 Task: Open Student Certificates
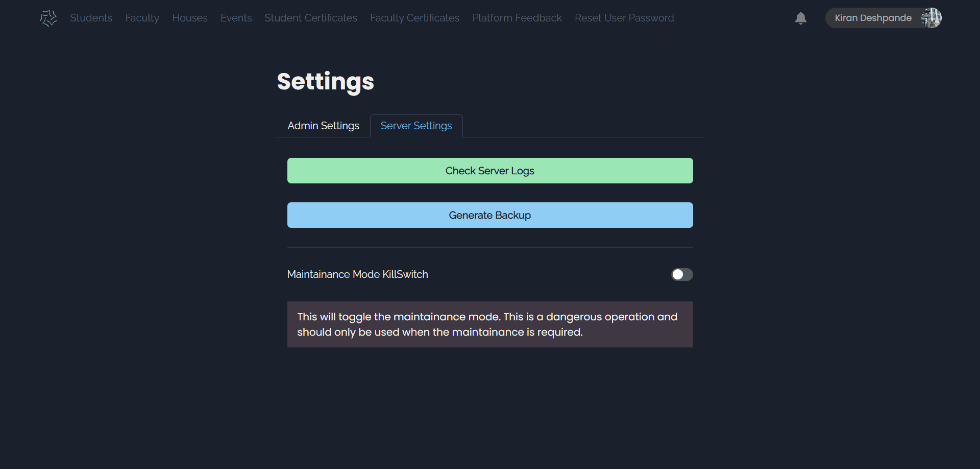point(310,17)
